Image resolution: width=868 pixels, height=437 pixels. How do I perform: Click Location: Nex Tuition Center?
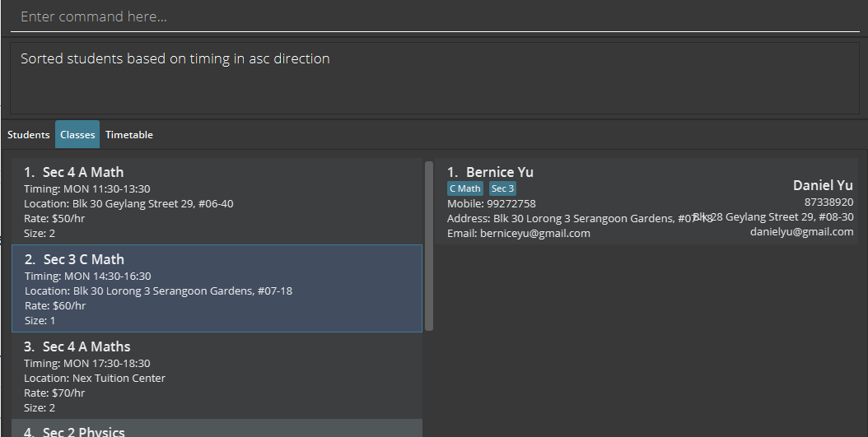coord(95,379)
